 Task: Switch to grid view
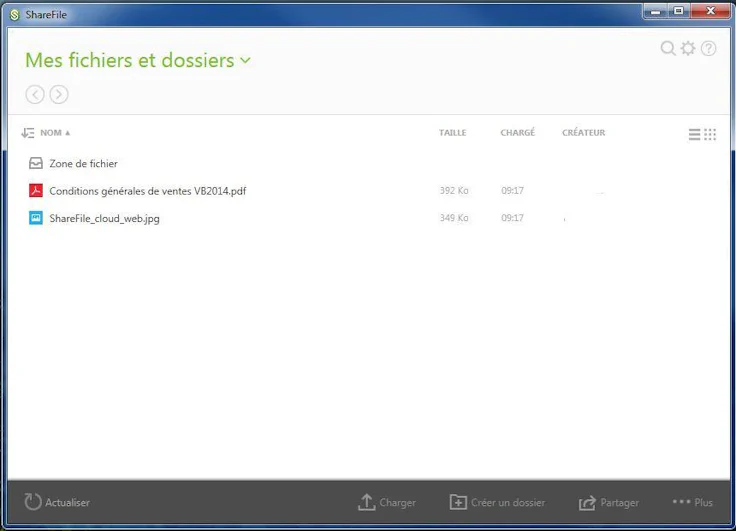point(710,134)
